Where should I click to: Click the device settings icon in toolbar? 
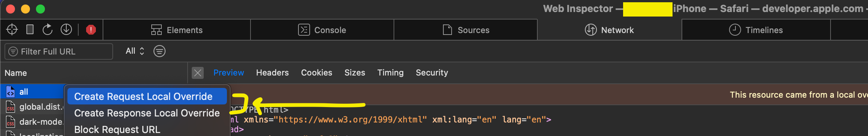(30, 29)
